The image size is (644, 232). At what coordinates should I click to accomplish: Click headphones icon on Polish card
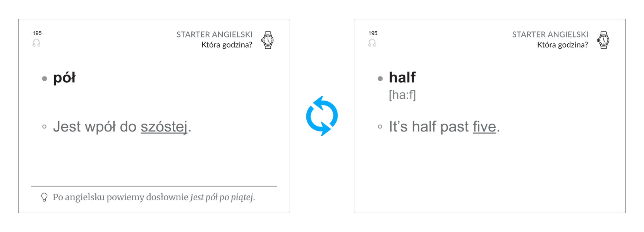[x=36, y=43]
